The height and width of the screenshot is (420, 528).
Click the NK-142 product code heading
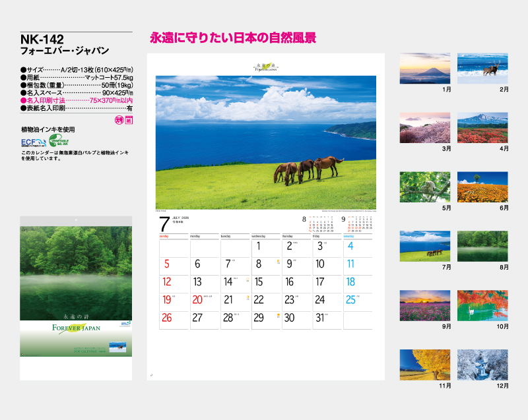(42, 40)
